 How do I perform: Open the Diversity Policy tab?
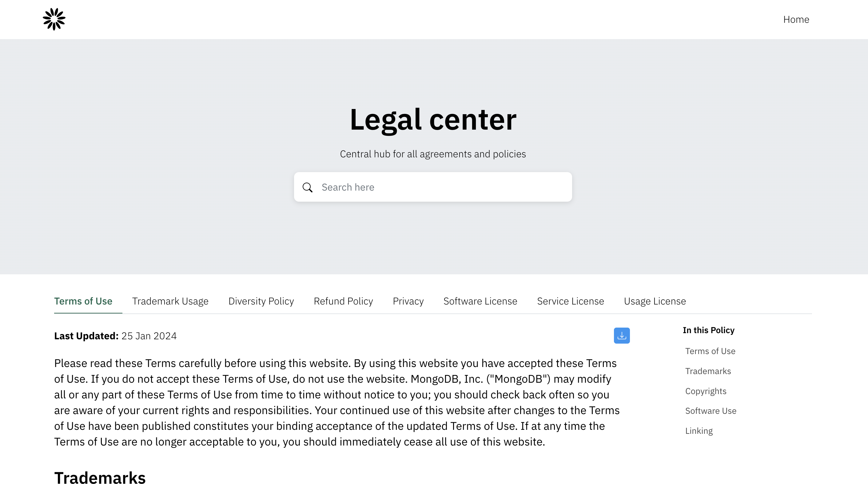pos(261,301)
